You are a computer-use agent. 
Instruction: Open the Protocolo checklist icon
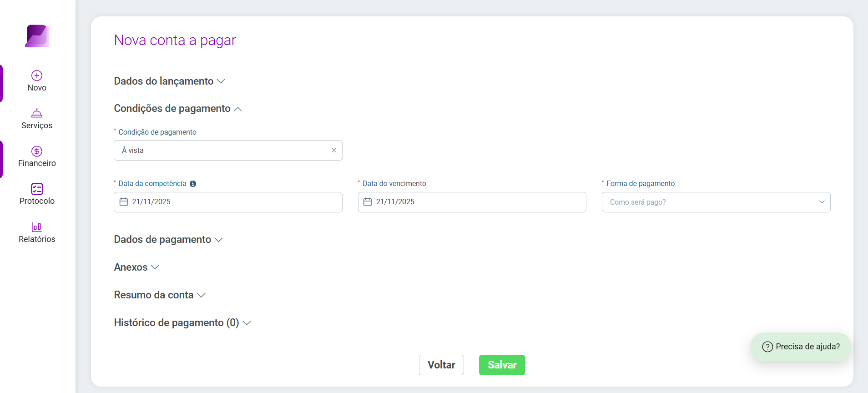click(37, 189)
